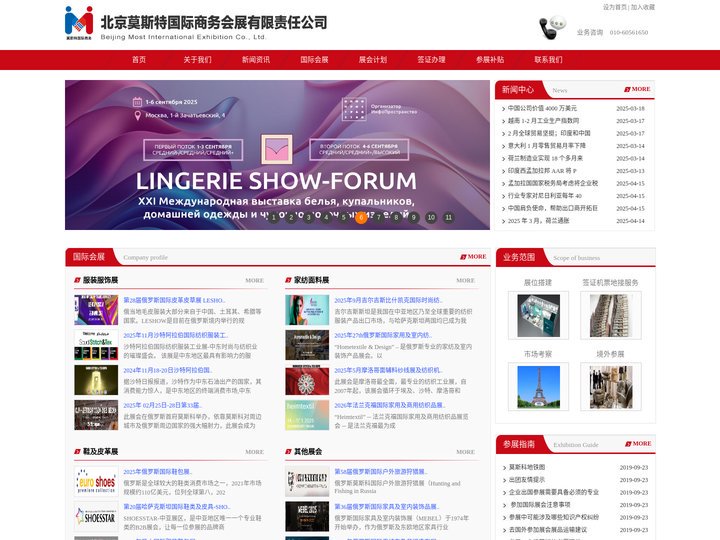Open news item 中国公司价值 4000 万美元
The width and height of the screenshot is (720, 540).
click(x=542, y=108)
